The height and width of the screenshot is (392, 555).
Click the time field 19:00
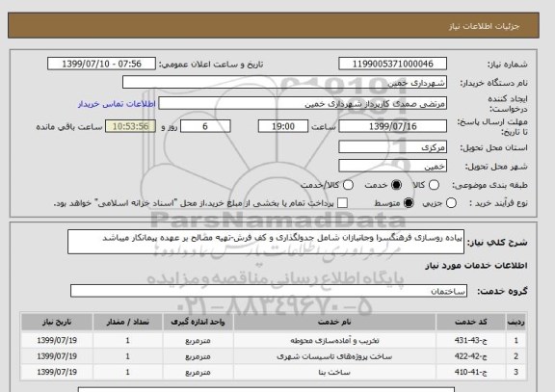point(283,126)
